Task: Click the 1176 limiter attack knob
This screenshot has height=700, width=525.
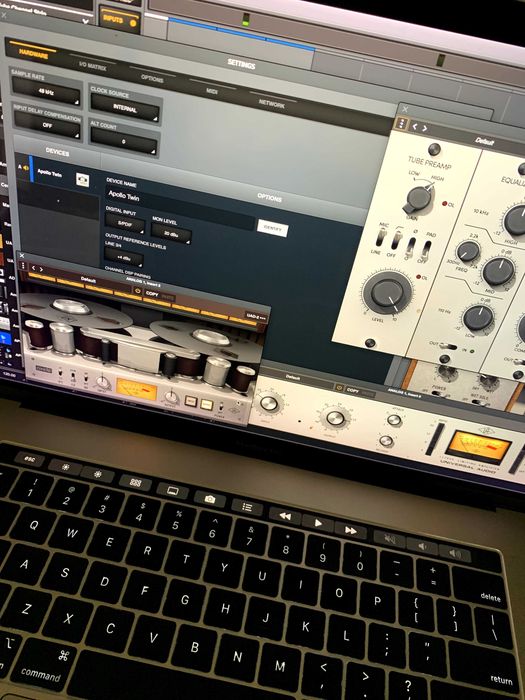Action: [394, 420]
